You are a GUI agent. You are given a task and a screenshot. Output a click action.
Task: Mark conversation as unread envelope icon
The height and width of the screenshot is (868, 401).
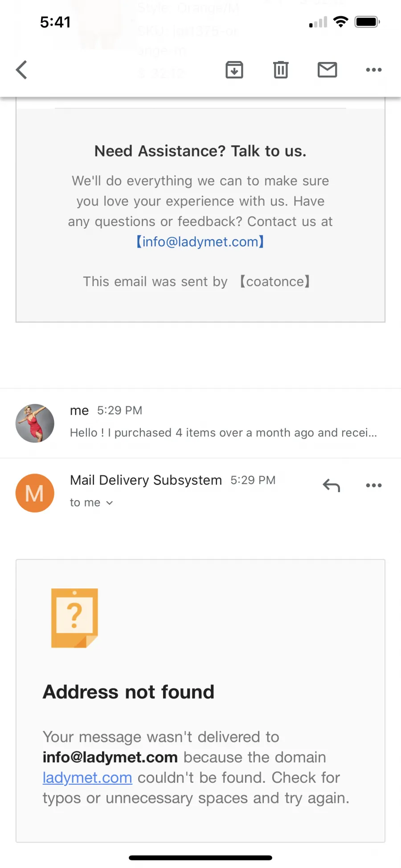tap(327, 70)
